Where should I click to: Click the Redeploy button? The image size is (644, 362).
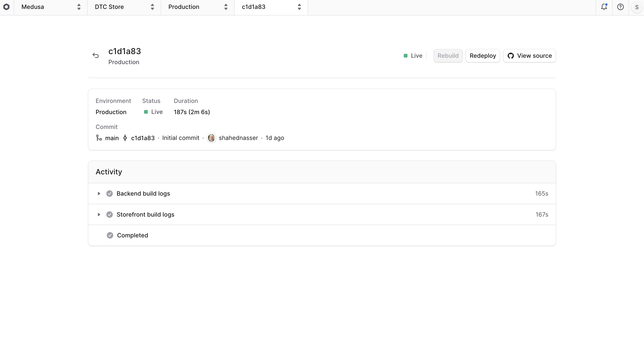pyautogui.click(x=482, y=55)
